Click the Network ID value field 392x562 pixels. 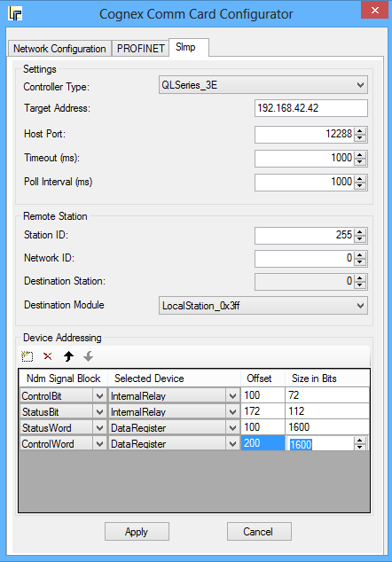tap(304, 258)
